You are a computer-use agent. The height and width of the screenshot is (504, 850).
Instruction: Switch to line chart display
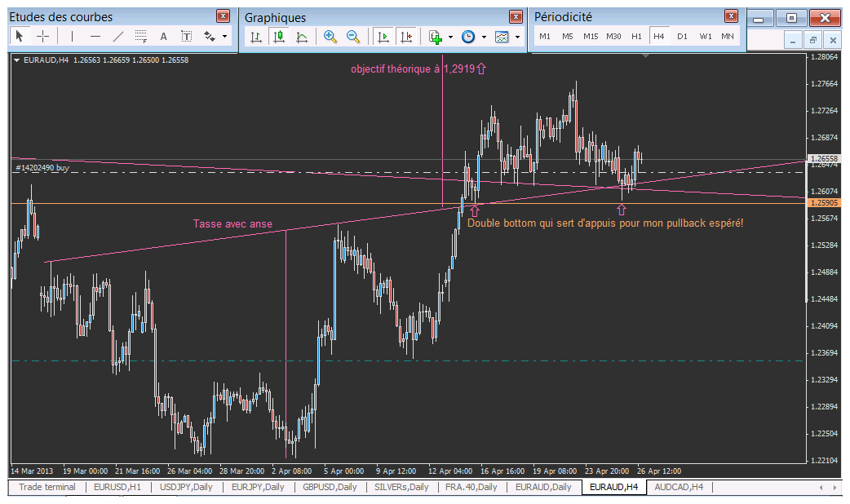point(302,37)
